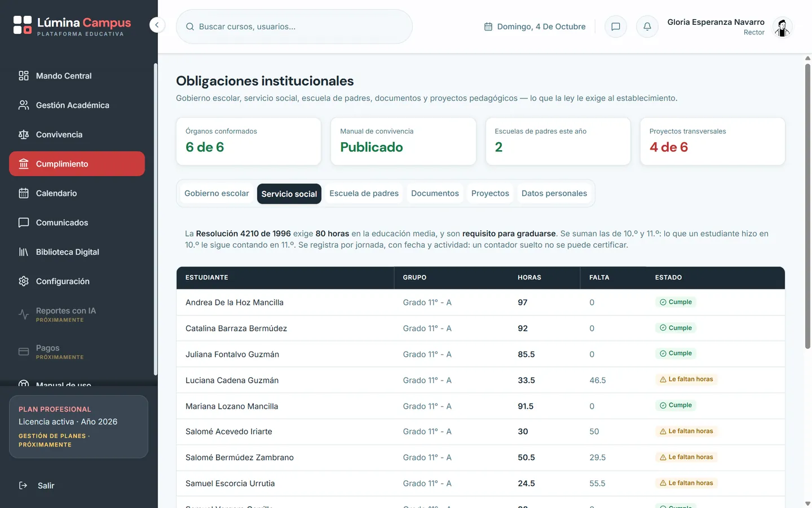Focus the Buscar cursos, usuarios search field
Image resolution: width=812 pixels, height=508 pixels.
[294, 27]
